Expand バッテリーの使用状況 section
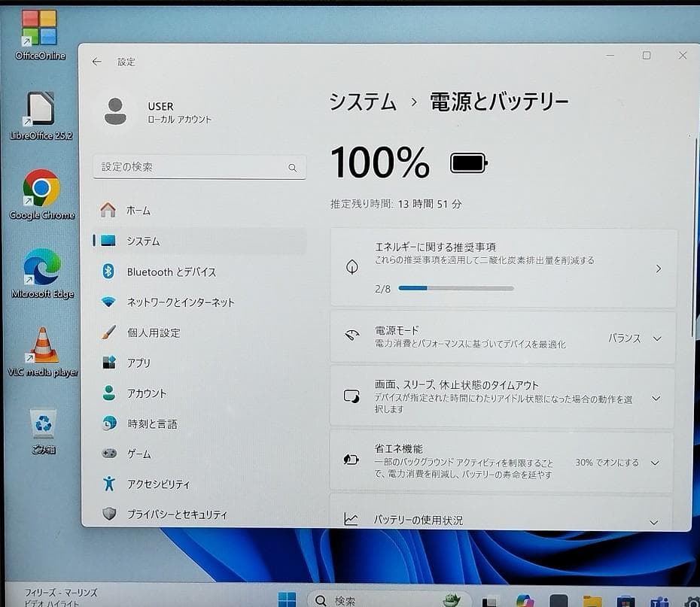This screenshot has width=700, height=607. (x=654, y=520)
